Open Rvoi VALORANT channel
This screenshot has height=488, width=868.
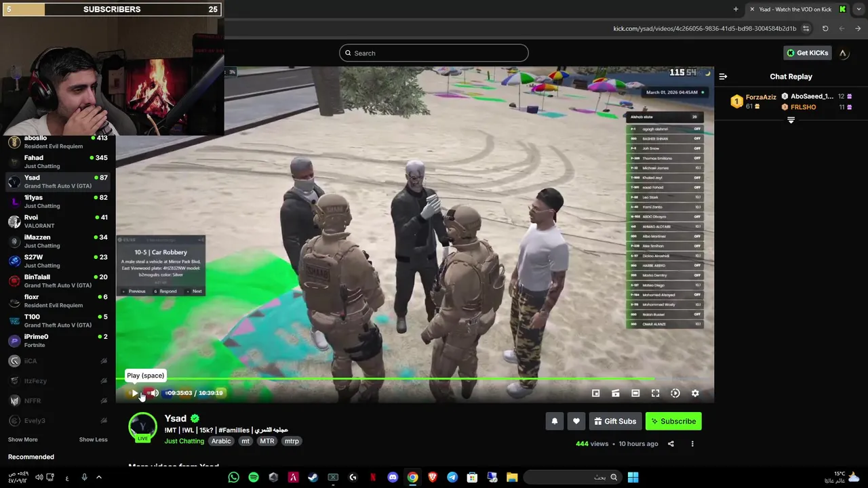[x=58, y=222]
